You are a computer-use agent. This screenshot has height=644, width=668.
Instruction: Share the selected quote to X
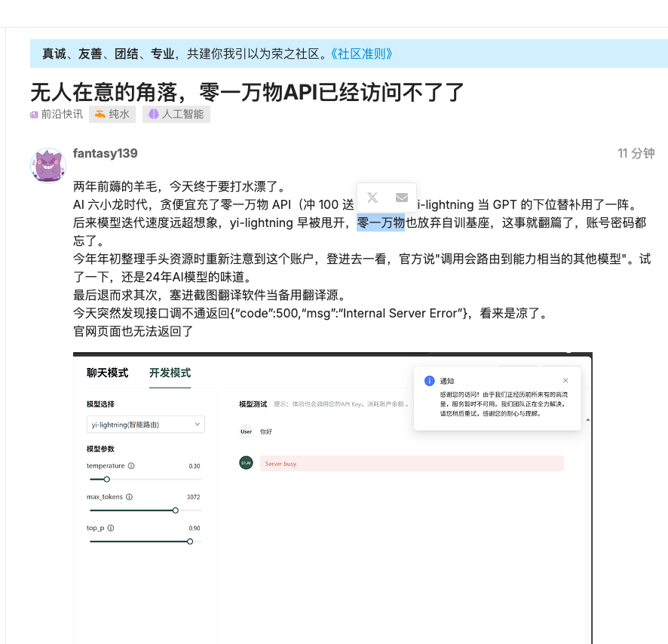(x=372, y=198)
